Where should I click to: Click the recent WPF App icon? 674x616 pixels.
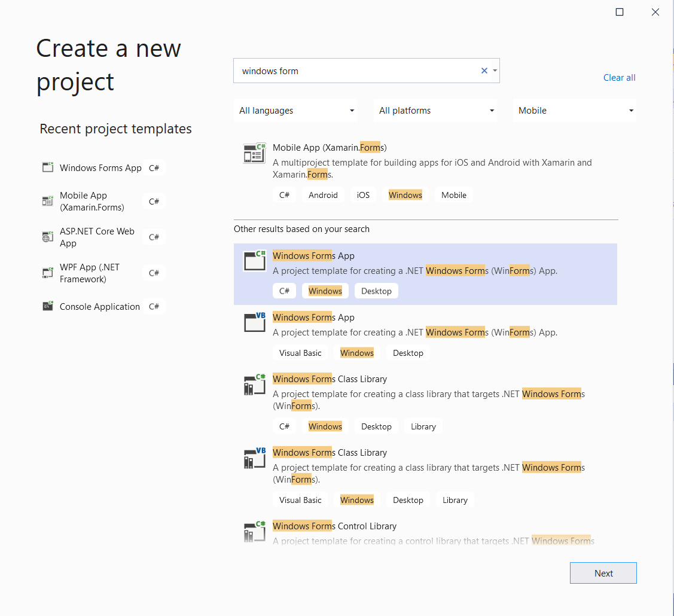click(x=48, y=273)
